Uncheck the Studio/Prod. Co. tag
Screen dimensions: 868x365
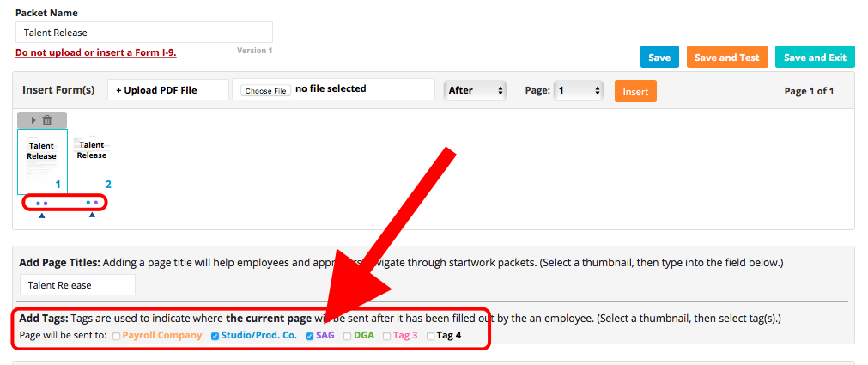click(215, 336)
